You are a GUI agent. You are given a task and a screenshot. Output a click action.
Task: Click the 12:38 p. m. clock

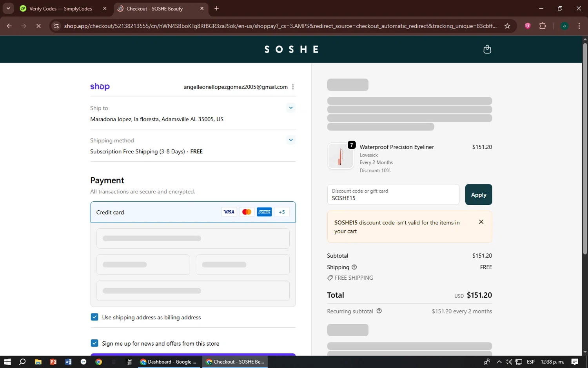(x=552, y=362)
